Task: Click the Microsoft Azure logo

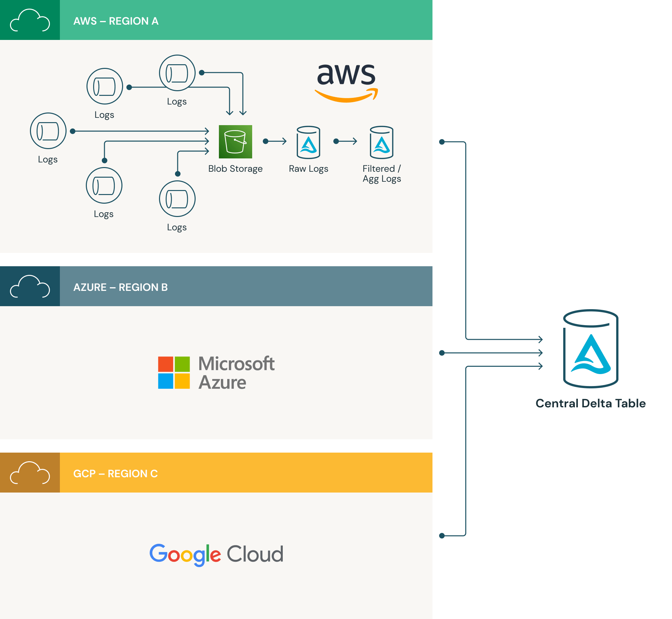Action: pyautogui.click(x=216, y=372)
